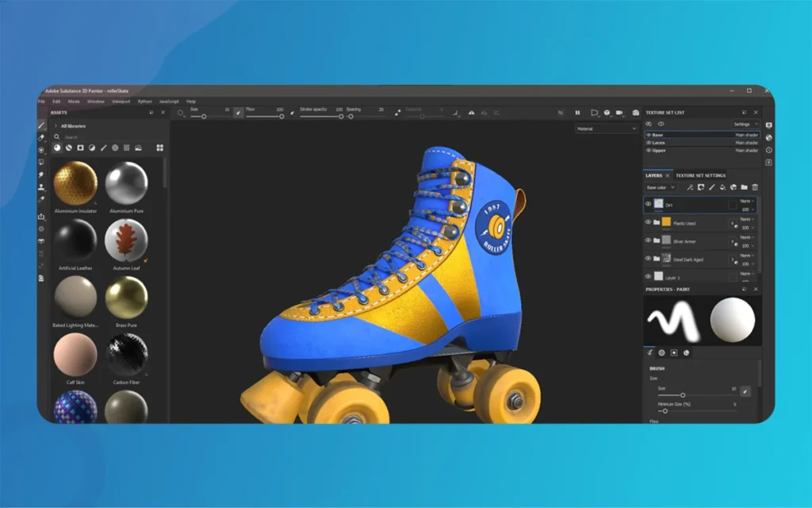812x508 pixels.
Task: Select the Eraser tool in the toolbar
Action: (x=41, y=137)
